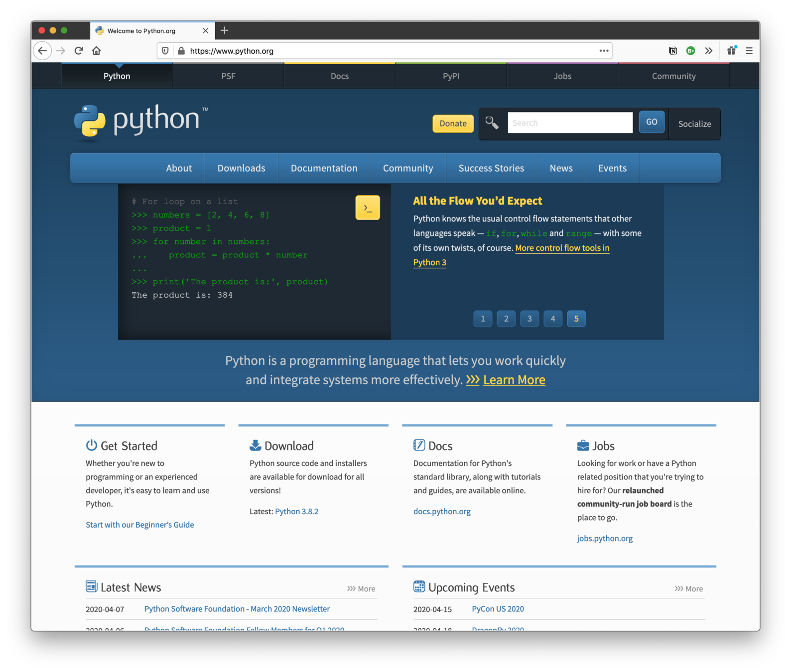Click the green B+ extension icon
Screen dimensions: 791x672
coord(690,51)
